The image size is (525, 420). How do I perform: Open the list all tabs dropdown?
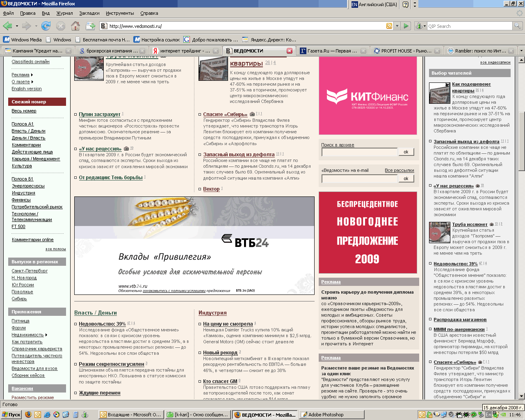pyautogui.click(x=521, y=51)
